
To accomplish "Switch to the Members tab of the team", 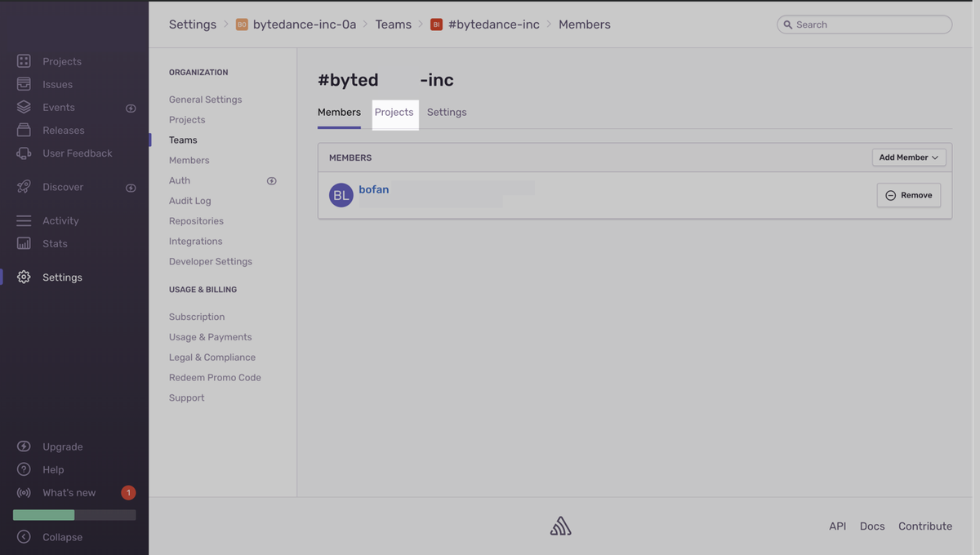I will coord(339,112).
